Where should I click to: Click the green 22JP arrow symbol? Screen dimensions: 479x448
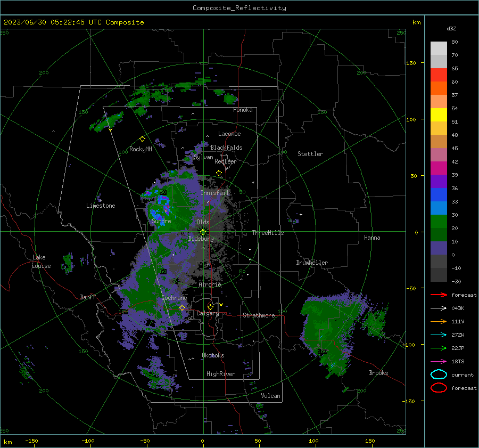click(439, 348)
